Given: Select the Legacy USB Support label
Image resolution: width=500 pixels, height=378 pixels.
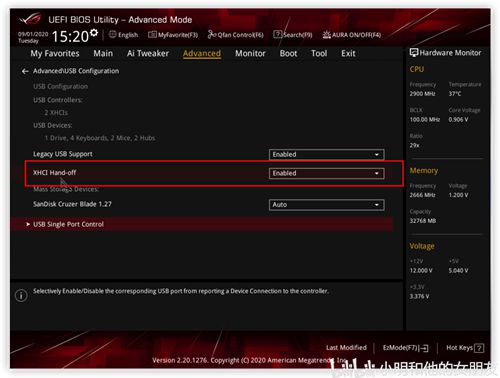Looking at the screenshot, I should pos(63,154).
